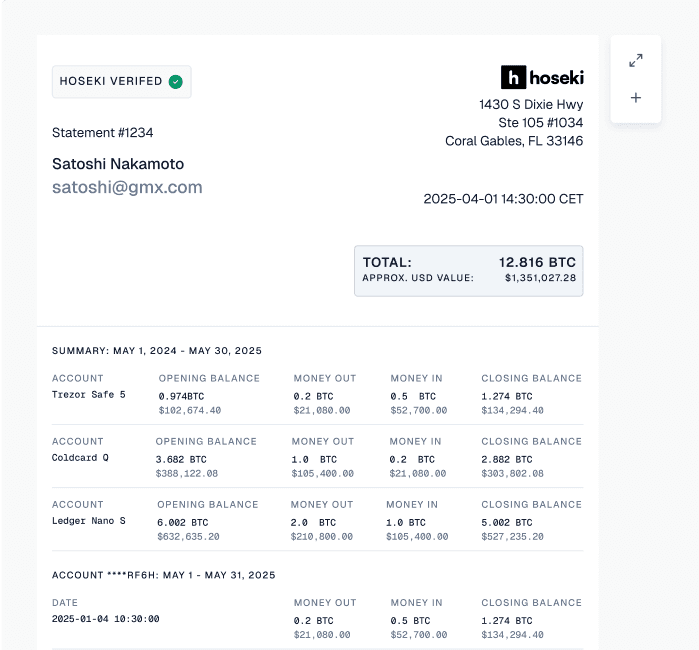
Task: Select the Coldcard Q account
Action: (82, 458)
